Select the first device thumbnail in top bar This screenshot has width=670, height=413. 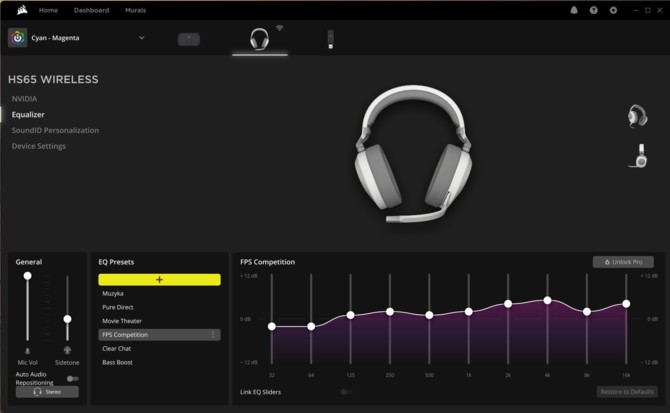pos(189,39)
